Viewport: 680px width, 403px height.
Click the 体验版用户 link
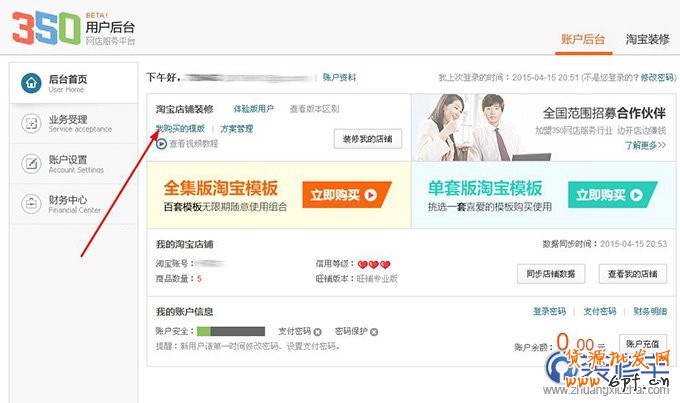click(x=254, y=109)
